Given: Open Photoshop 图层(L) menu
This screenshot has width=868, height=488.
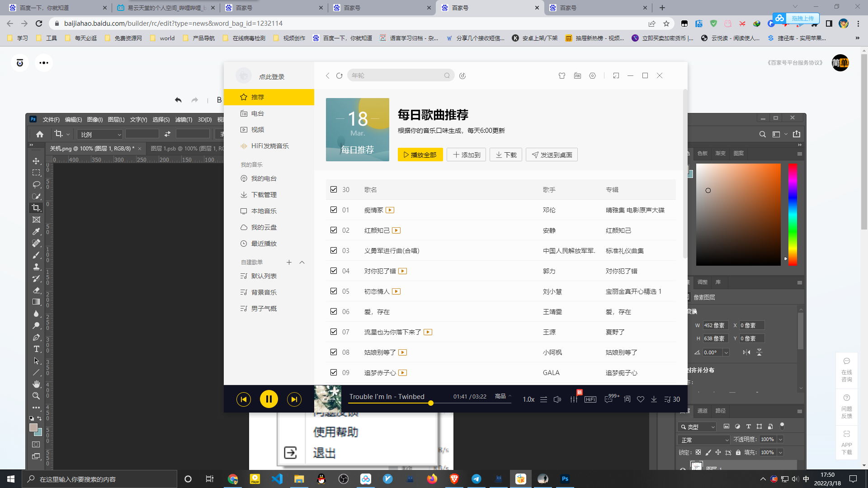Looking at the screenshot, I should (116, 120).
